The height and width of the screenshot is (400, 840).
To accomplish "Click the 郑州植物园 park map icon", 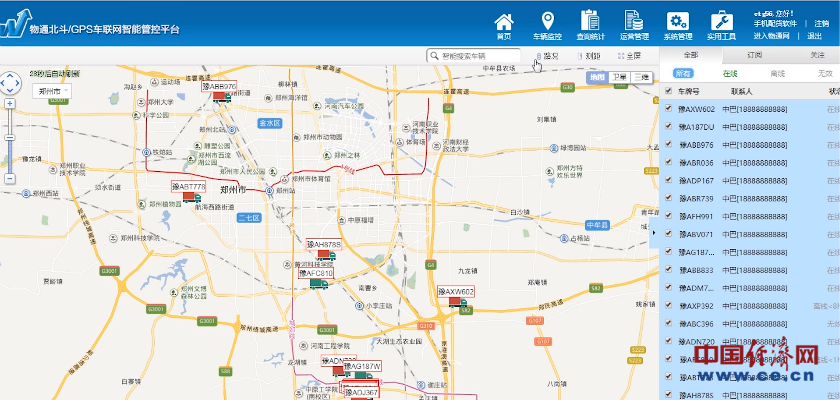I will point(141,204).
